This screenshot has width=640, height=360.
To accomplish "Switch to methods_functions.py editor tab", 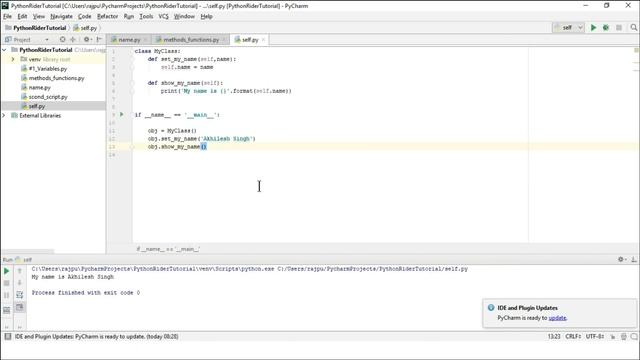I will coord(191,40).
